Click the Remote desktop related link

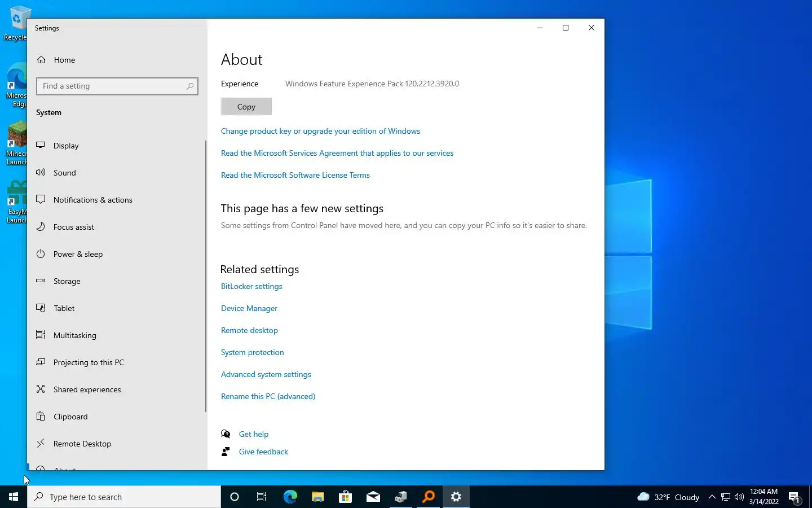(x=249, y=330)
